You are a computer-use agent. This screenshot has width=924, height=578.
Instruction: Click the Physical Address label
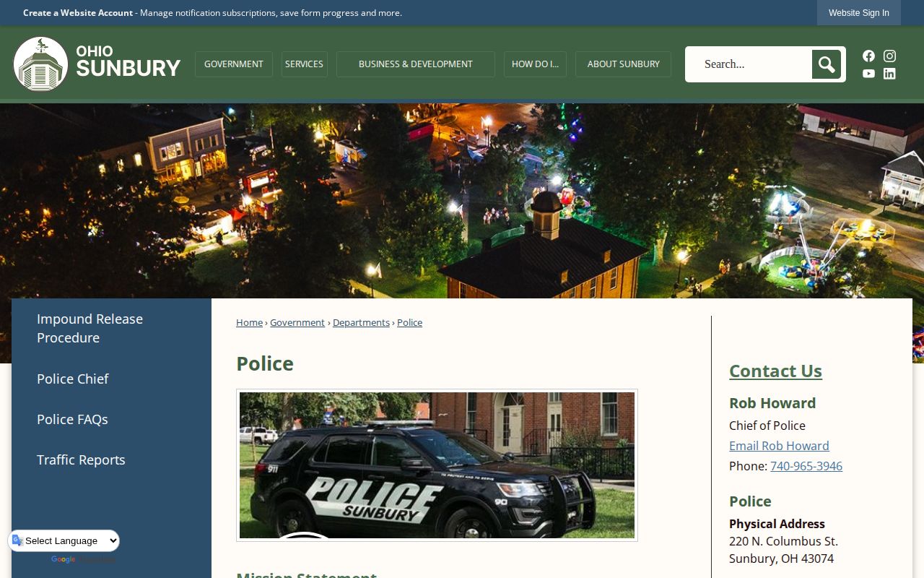tap(777, 524)
